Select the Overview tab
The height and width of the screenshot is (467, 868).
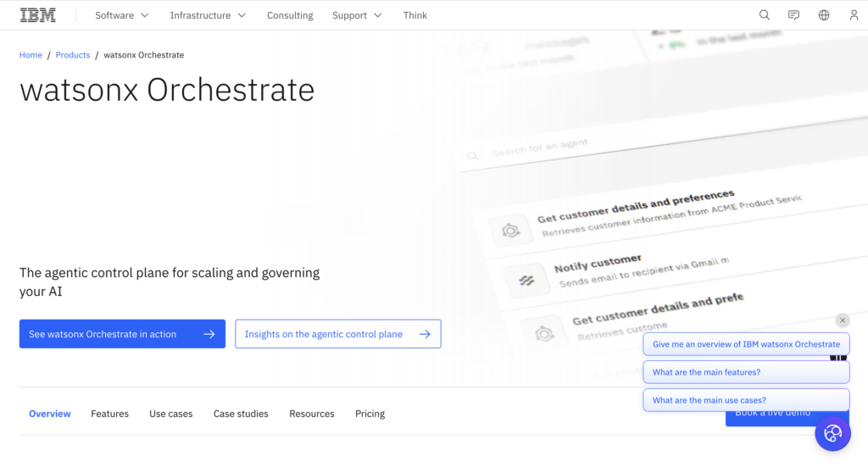pyautogui.click(x=50, y=414)
